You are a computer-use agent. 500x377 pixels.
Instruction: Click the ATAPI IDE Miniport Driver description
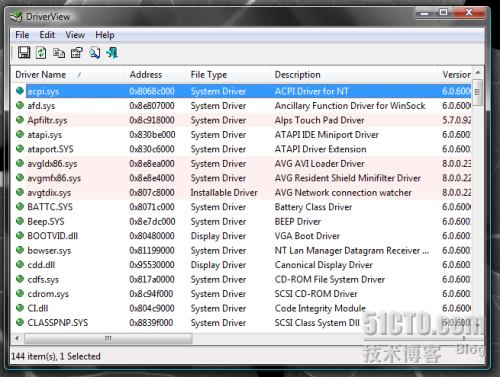tap(327, 135)
